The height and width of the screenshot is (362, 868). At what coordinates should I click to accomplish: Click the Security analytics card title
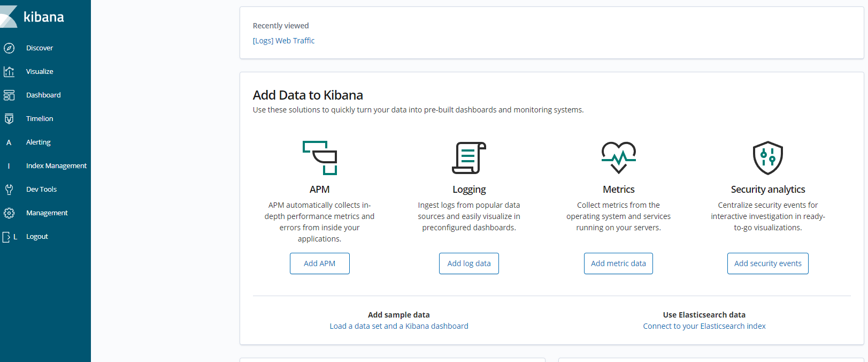click(768, 190)
